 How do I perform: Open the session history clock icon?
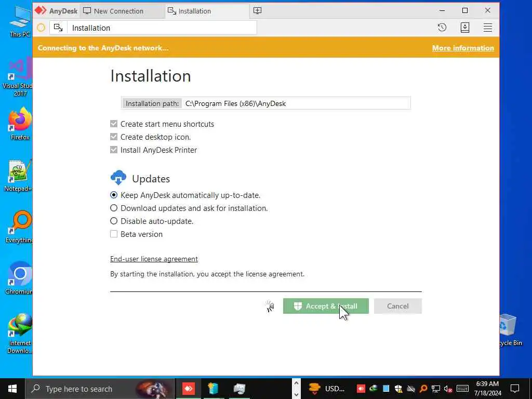click(442, 28)
